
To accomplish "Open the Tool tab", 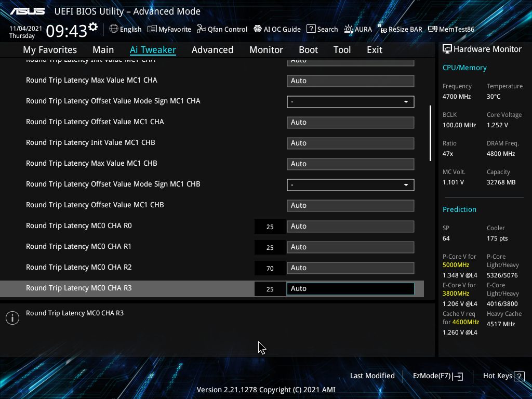I will point(342,50).
